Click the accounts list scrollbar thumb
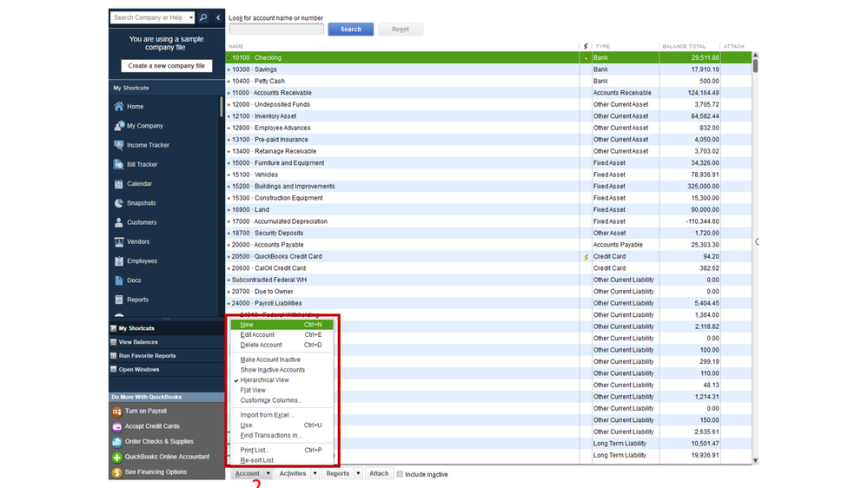 [755, 66]
